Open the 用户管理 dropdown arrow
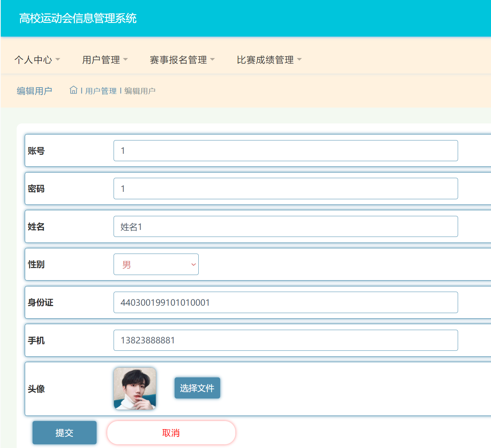Screen dimensions: 491x448 (125, 59)
